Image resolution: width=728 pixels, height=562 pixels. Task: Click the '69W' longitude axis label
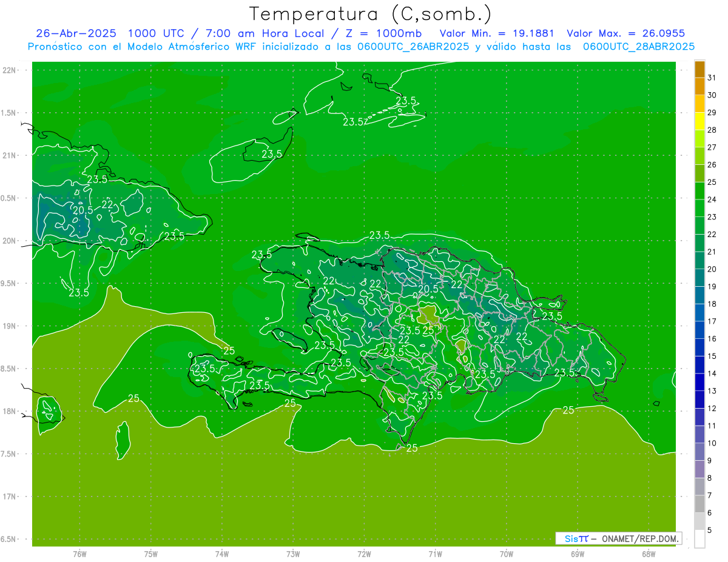[577, 554]
